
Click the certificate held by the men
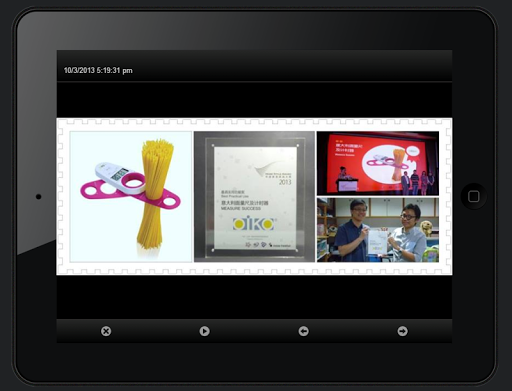click(x=377, y=242)
